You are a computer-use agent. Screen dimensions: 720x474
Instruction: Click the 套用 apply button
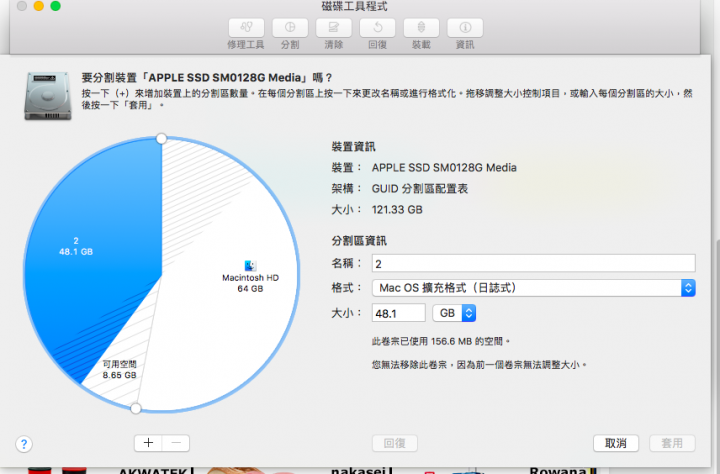point(672,443)
